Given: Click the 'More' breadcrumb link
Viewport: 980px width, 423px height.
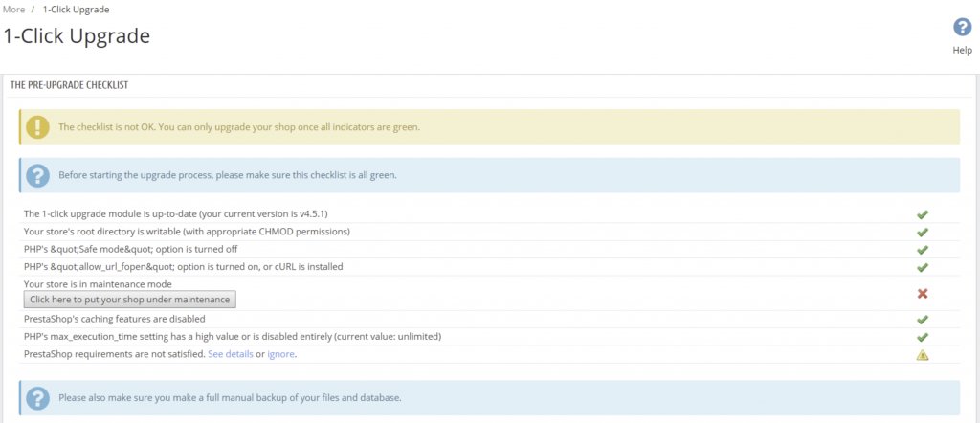Looking at the screenshot, I should coord(13,10).
